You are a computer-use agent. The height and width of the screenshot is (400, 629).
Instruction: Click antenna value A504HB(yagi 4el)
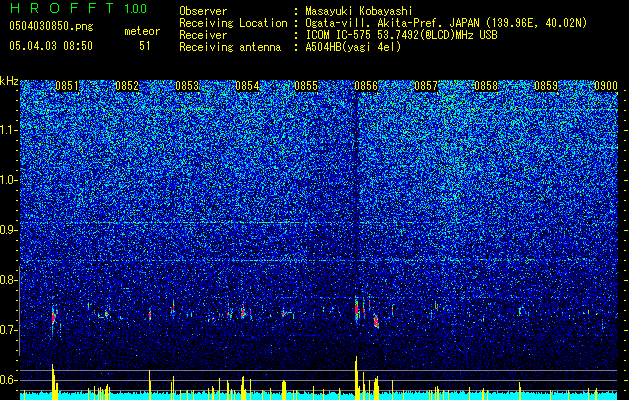point(353,47)
